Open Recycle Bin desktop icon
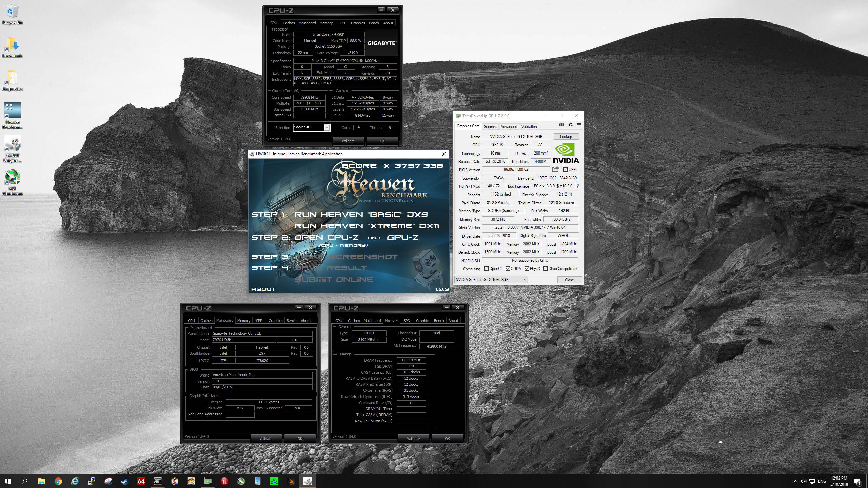The width and height of the screenshot is (868, 488). point(13,14)
